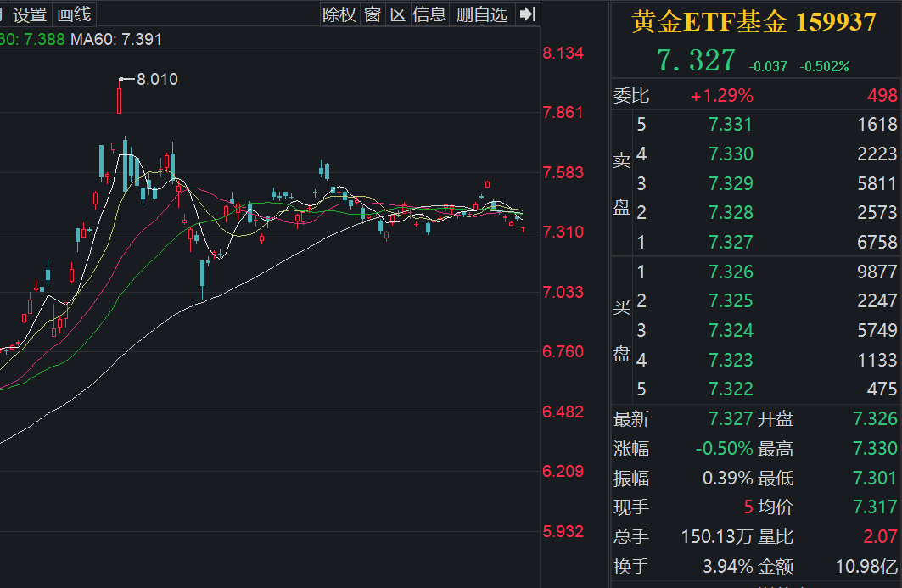Image resolution: width=902 pixels, height=588 pixels.
Task: Click the 窗 window layout icon
Action: (372, 14)
